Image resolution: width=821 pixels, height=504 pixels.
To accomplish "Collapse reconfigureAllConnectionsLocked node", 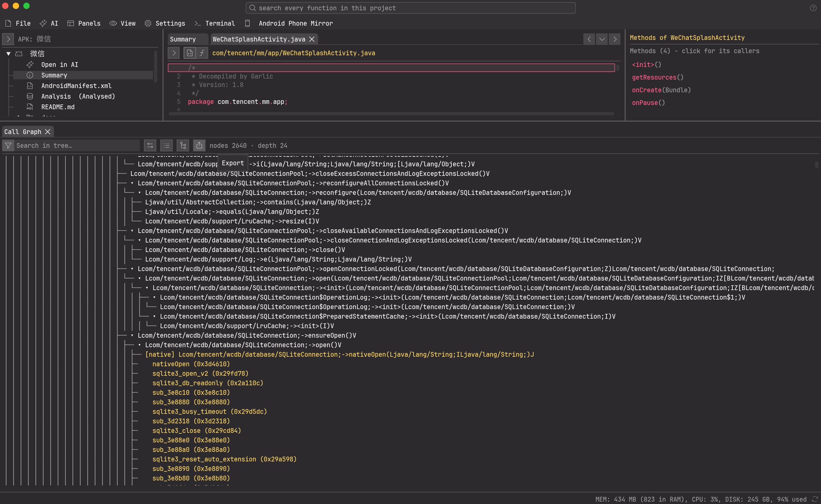I will 132,183.
